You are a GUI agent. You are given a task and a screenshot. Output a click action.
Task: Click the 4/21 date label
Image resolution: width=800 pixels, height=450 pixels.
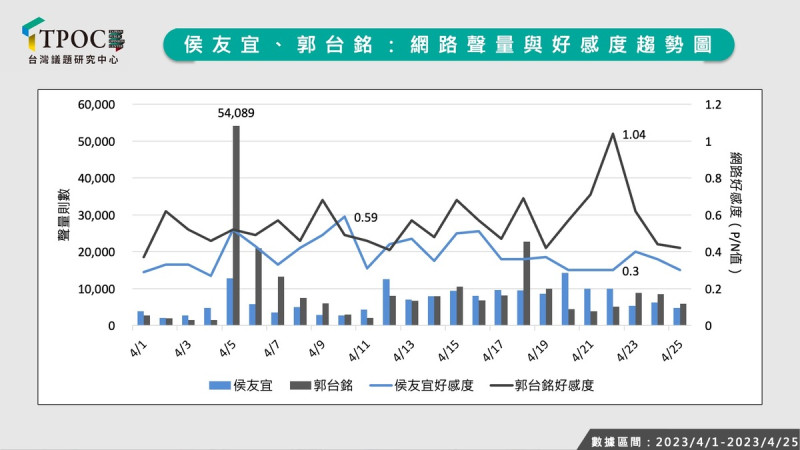point(582,351)
